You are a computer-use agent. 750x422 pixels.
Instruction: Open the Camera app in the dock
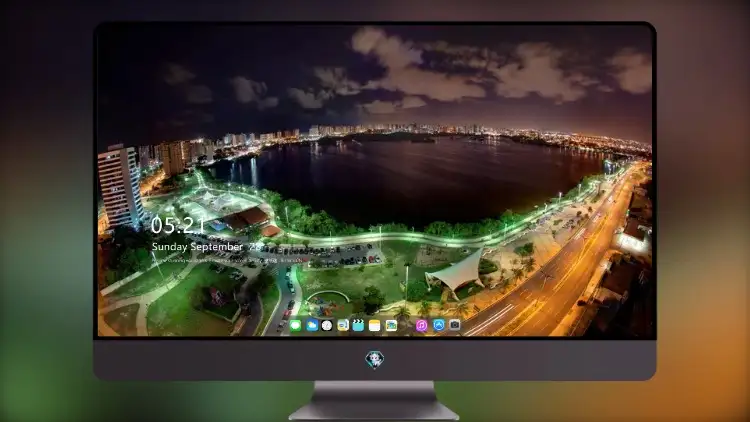tap(455, 325)
